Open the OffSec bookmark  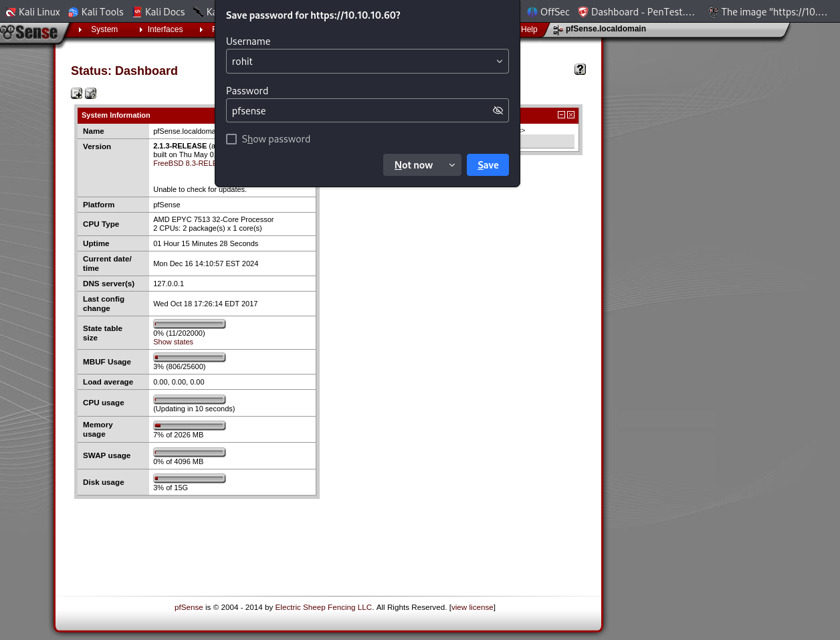coord(548,11)
